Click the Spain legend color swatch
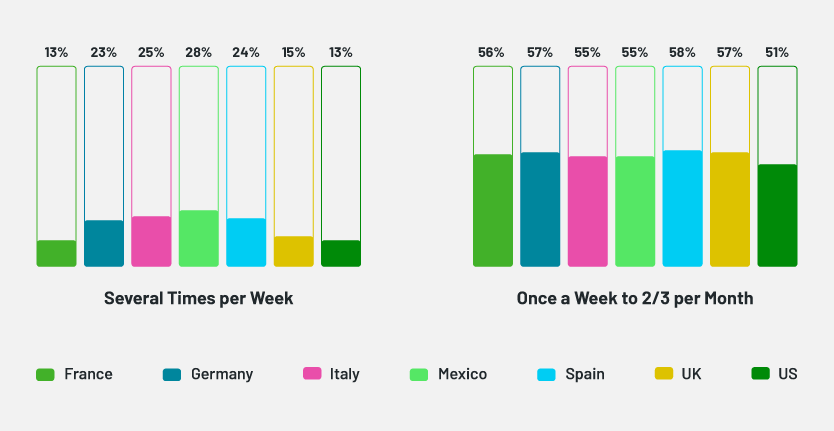The width and height of the screenshot is (834, 431). (546, 375)
